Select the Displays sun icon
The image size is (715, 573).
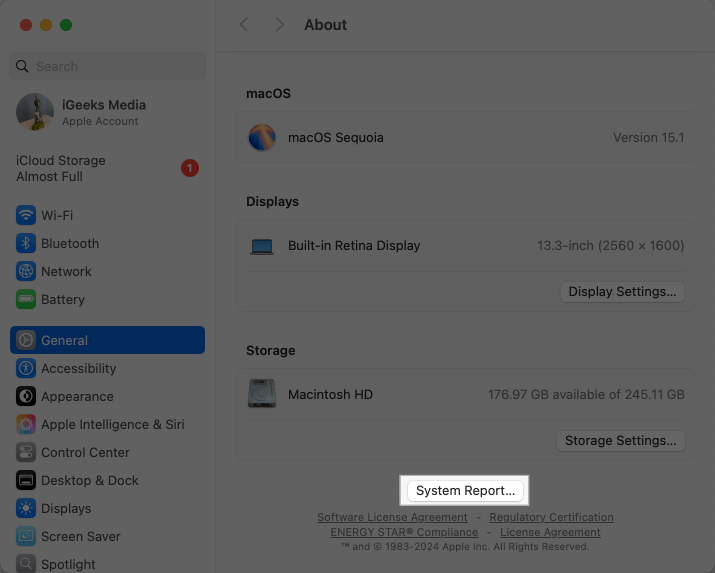[26, 508]
